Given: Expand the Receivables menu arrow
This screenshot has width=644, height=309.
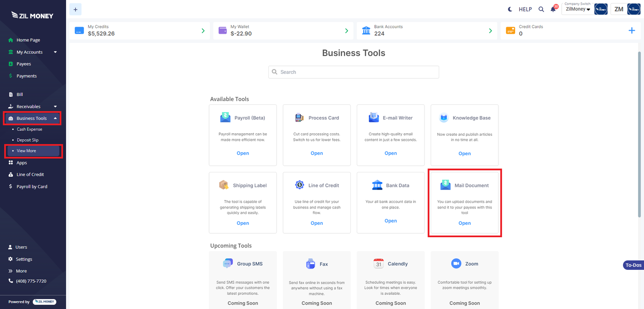Looking at the screenshot, I should (x=55, y=107).
